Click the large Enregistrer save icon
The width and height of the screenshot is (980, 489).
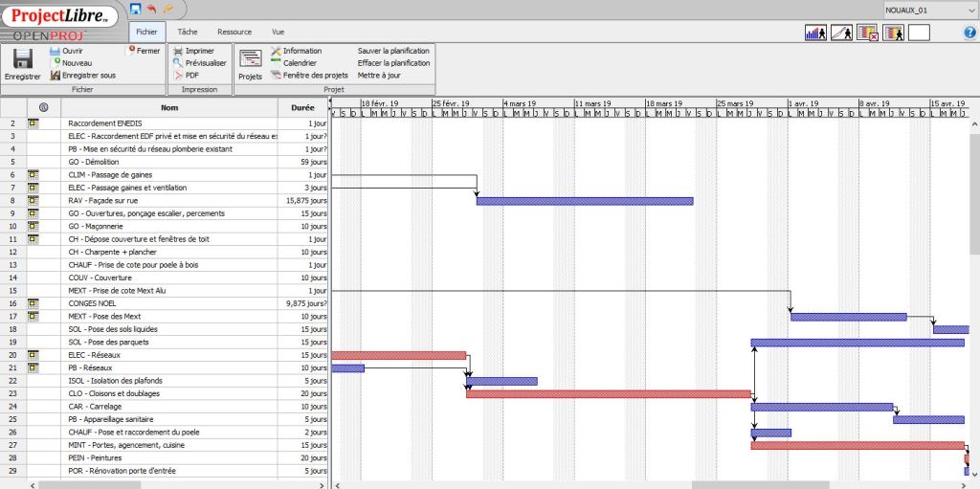[22, 60]
